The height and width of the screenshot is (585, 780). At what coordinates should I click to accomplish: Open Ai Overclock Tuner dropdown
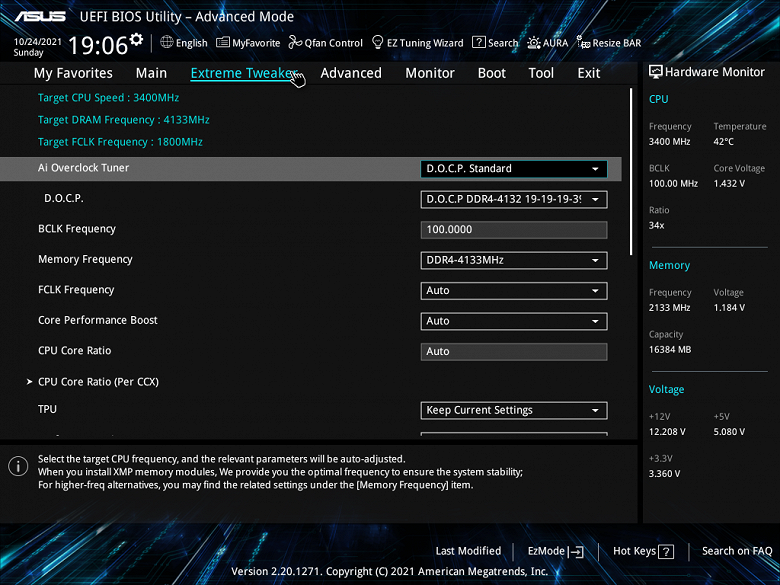click(x=514, y=169)
